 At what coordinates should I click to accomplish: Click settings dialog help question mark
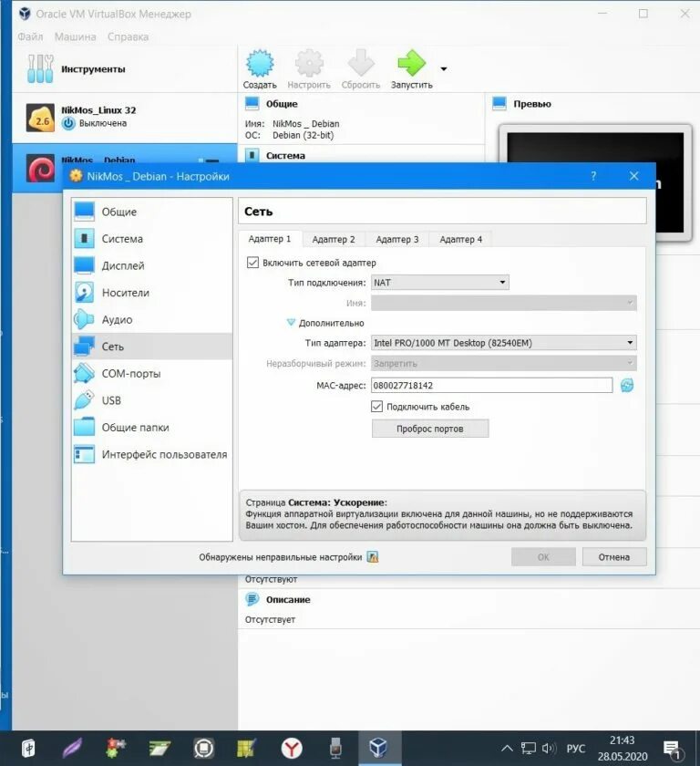593,176
